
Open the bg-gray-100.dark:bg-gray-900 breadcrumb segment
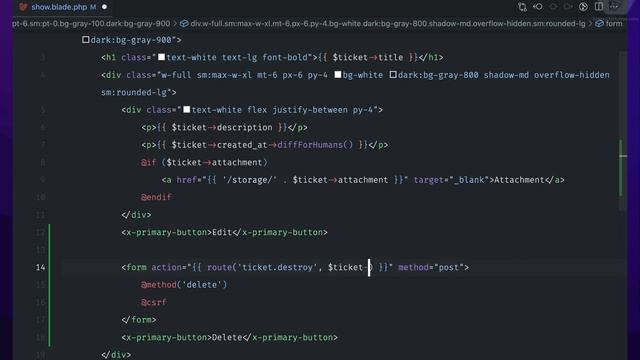(x=91, y=24)
